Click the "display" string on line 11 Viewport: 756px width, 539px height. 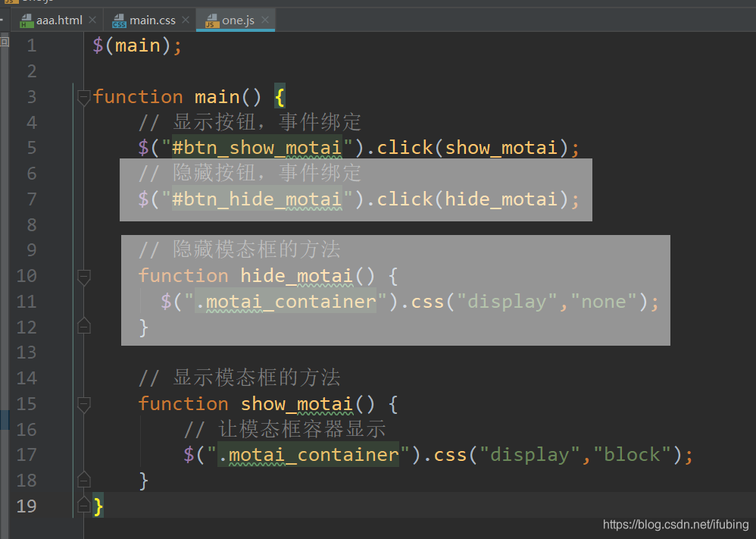point(507,302)
